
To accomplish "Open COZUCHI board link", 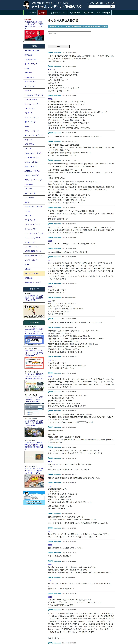I will click(x=34, y=73).
